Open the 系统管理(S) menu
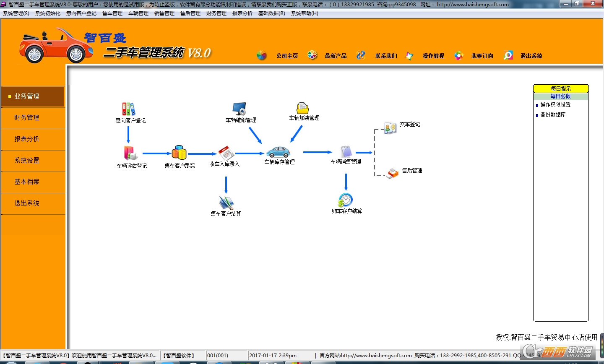This screenshot has height=364, width=604. coord(16,13)
